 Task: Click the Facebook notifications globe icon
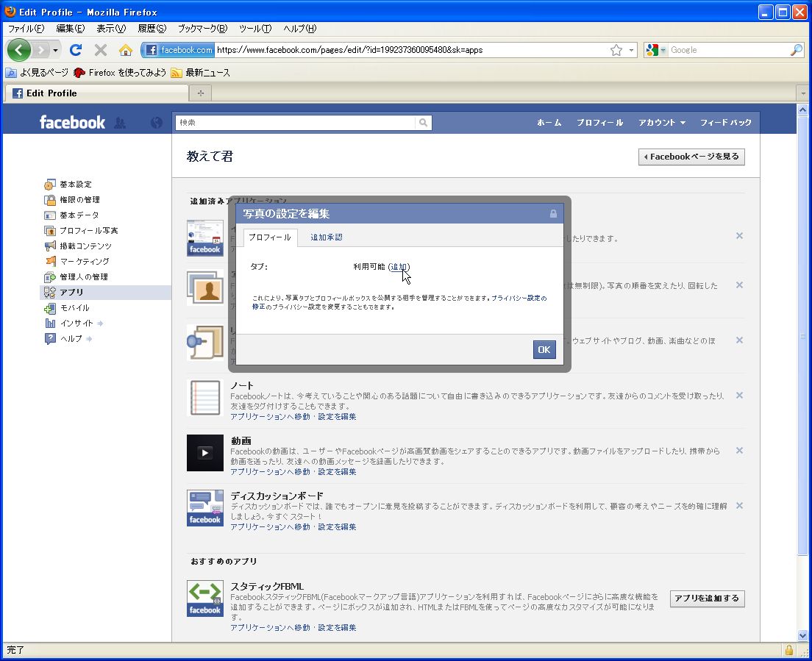coord(156,123)
